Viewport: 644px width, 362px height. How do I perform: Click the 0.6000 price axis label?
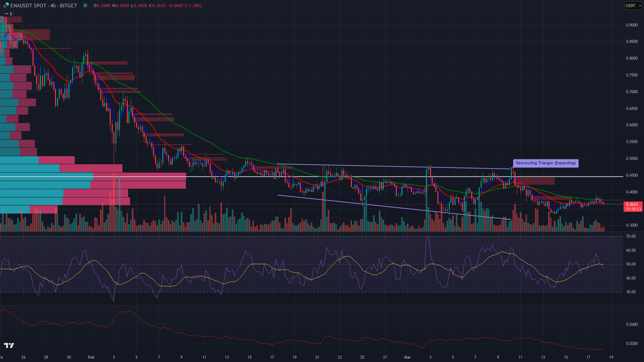632,125
